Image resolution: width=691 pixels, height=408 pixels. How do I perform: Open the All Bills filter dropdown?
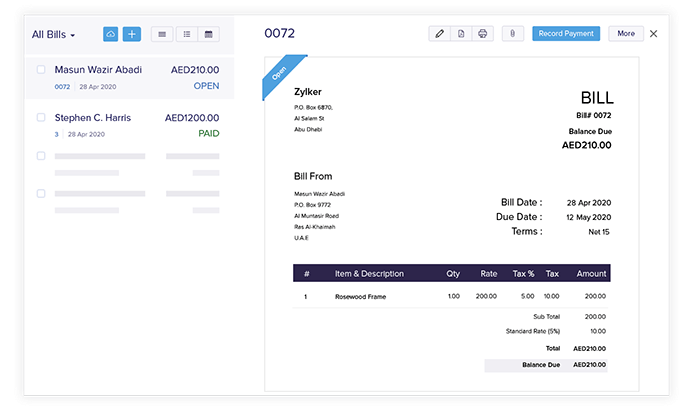pyautogui.click(x=53, y=34)
